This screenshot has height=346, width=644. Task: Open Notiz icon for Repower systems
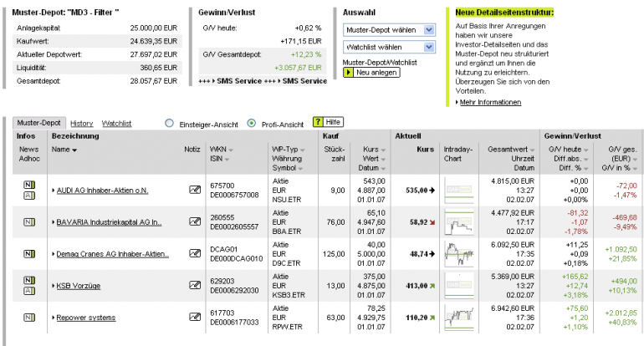[x=195, y=317]
